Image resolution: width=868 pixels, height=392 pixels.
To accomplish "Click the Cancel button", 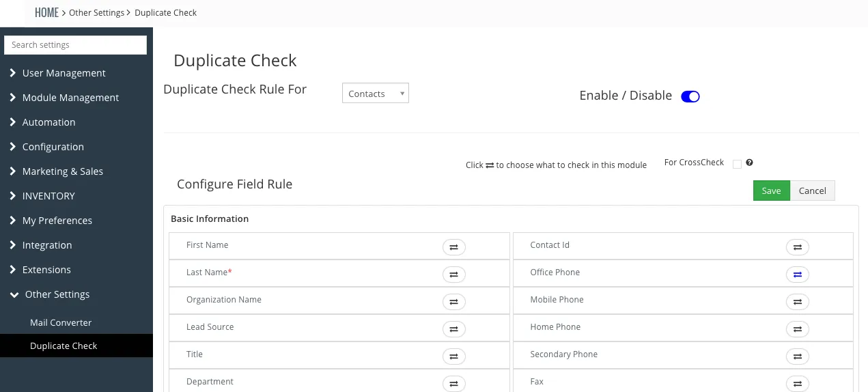I will tap(812, 191).
